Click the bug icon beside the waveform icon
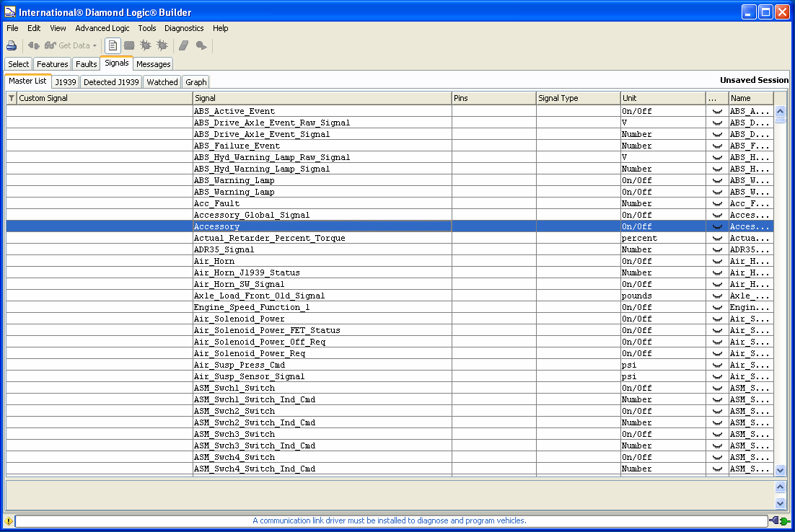This screenshot has width=795, height=532. tap(146, 45)
